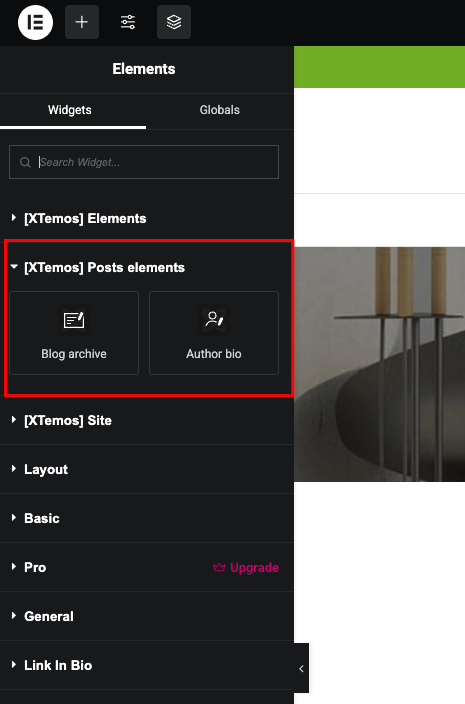Open the Structure layers icon

point(174,22)
